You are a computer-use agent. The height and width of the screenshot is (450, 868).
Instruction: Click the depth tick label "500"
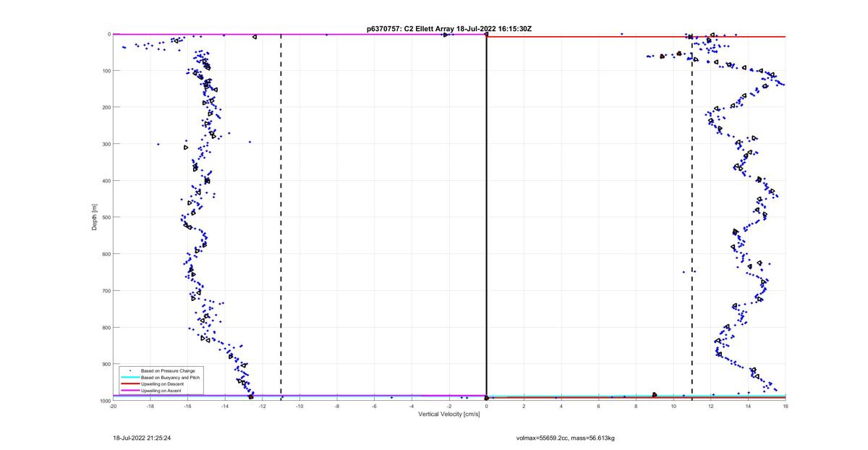pos(106,217)
